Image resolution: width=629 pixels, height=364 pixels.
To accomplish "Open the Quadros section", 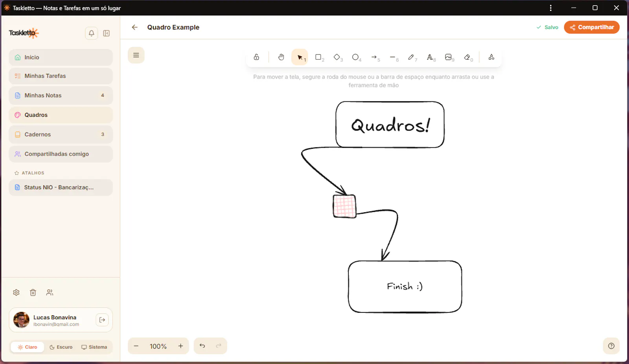I will (x=61, y=115).
